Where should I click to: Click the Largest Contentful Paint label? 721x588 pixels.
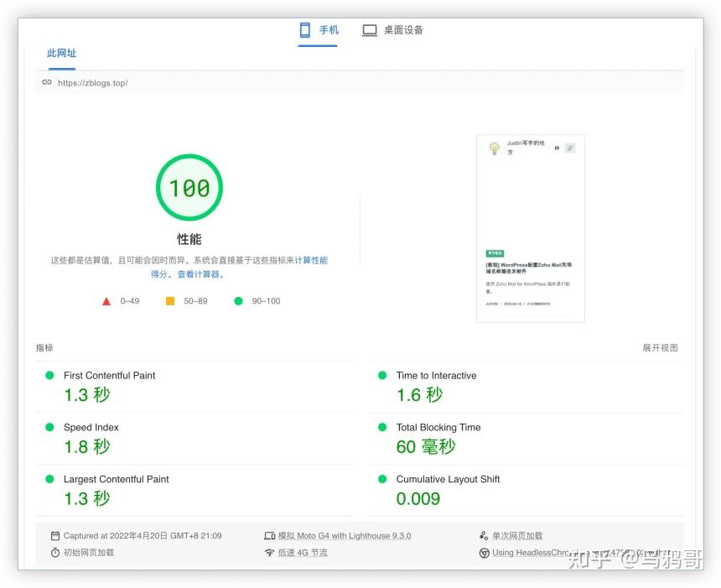[x=117, y=480]
